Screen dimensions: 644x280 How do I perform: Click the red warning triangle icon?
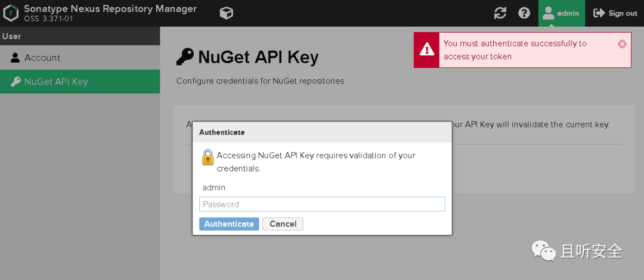click(x=426, y=49)
